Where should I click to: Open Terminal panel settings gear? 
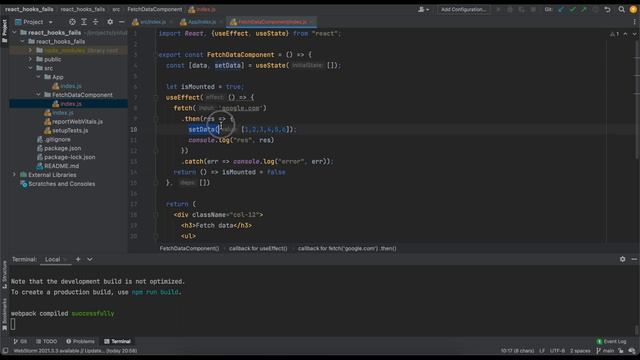pos(622,259)
